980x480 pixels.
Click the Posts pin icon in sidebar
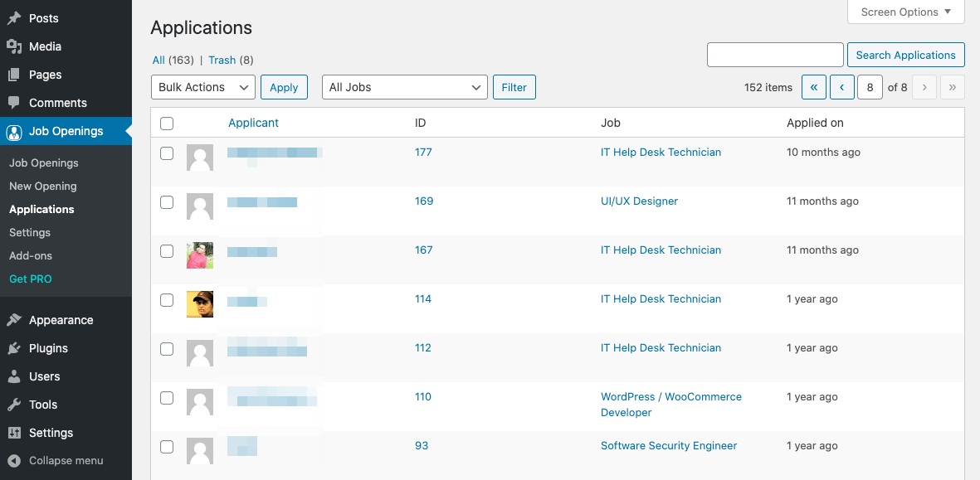(14, 18)
